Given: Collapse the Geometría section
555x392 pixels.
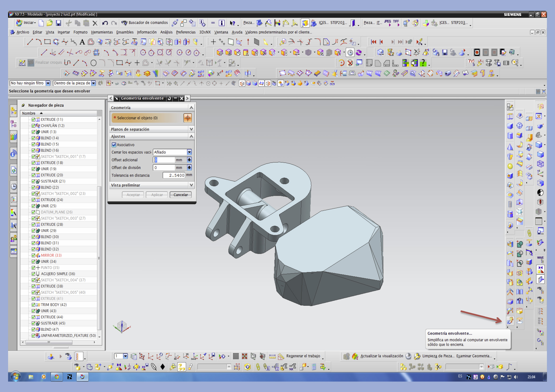Looking at the screenshot, I should [x=191, y=108].
